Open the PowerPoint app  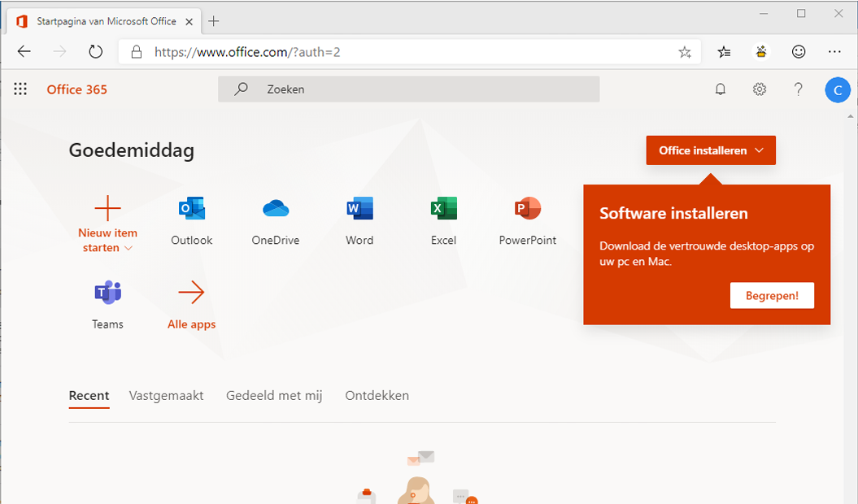(x=528, y=220)
